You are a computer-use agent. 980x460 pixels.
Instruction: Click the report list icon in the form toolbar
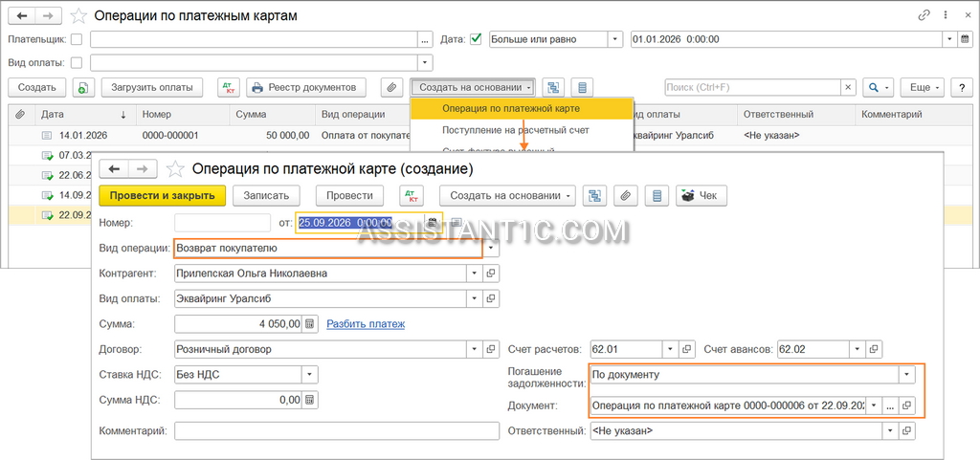(x=657, y=195)
